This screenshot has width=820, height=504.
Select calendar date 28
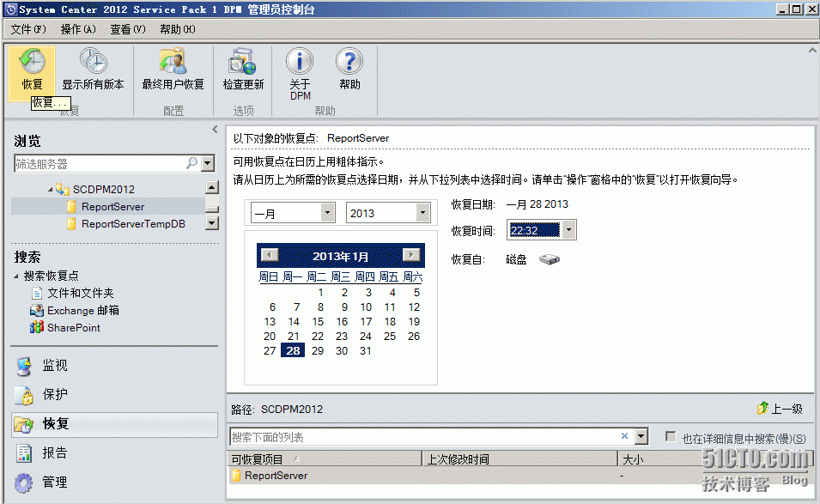tap(293, 351)
